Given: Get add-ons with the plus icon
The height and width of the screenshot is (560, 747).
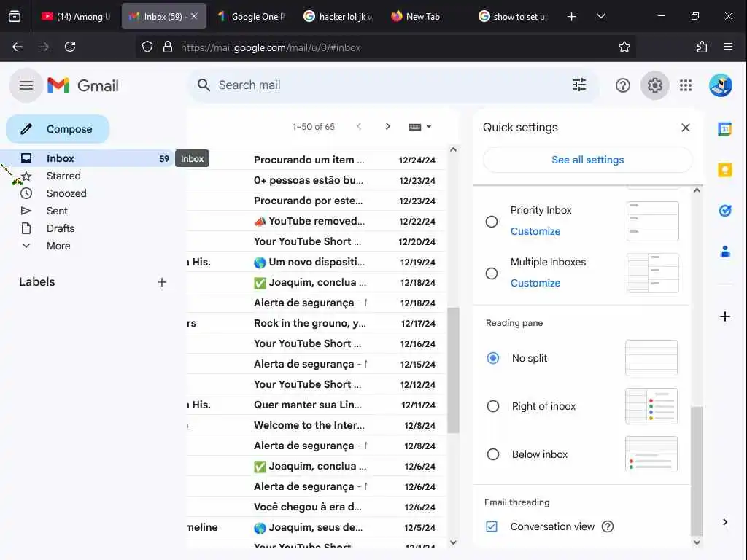Looking at the screenshot, I should (724, 316).
